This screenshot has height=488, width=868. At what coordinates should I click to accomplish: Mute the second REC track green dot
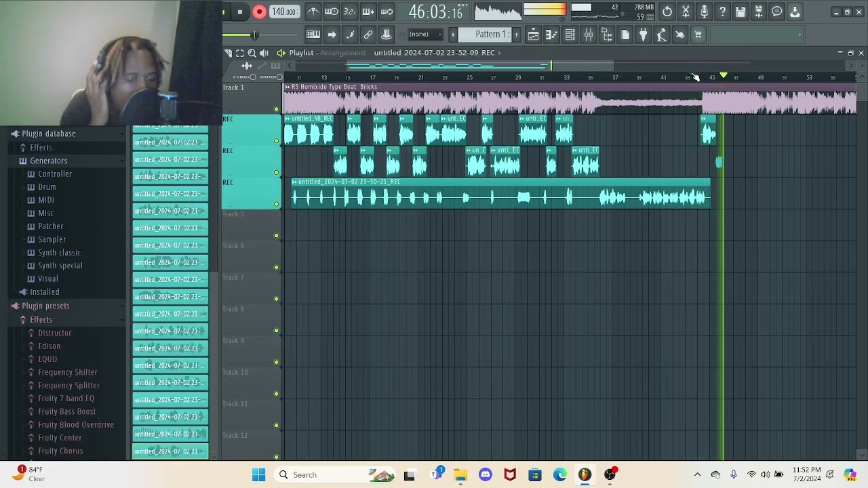coord(276,172)
